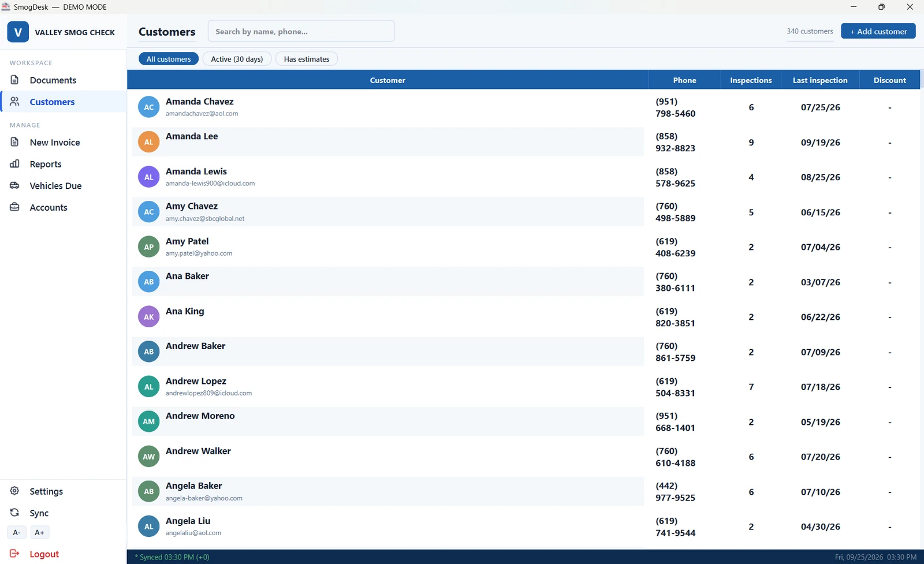The height and width of the screenshot is (564, 924).
Task: Sort by the Last inspection column header
Action: (820, 80)
